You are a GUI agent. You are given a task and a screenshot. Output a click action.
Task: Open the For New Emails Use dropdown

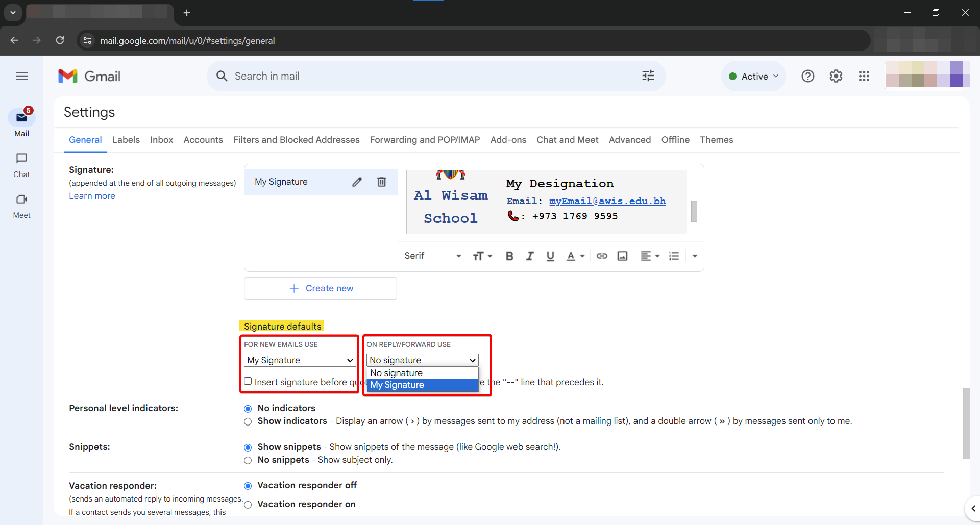tap(300, 360)
